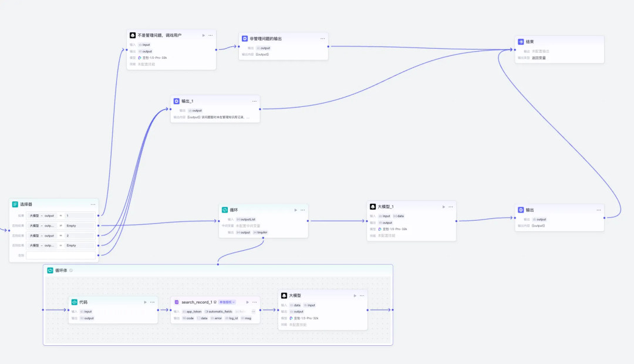634x364 pixels.
Task: Open the 单独授权 dropdown on search_record_1
Action: [x=227, y=302]
